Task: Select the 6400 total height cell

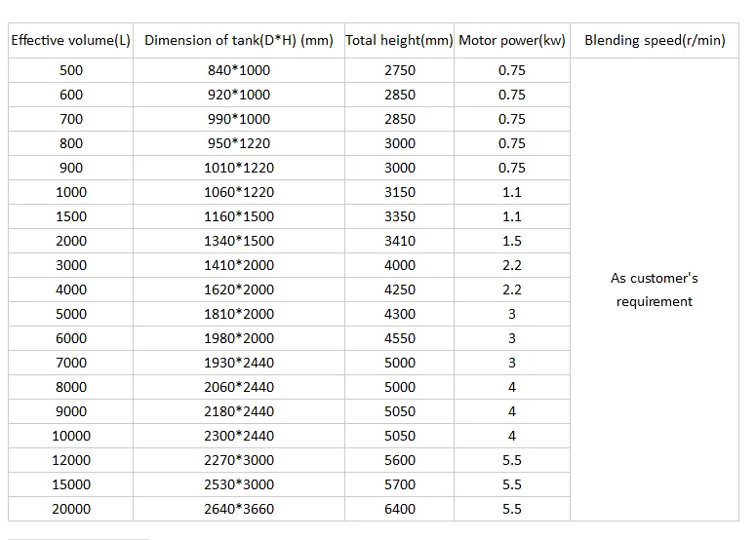Action: (x=399, y=509)
